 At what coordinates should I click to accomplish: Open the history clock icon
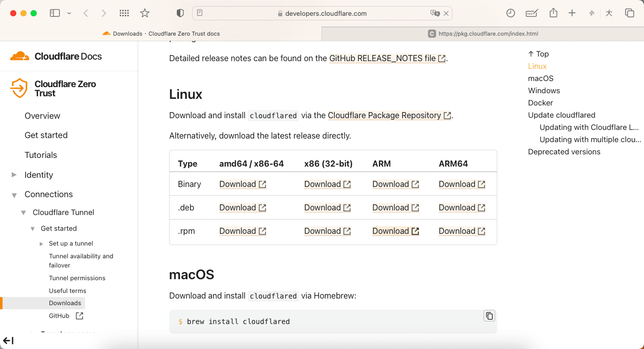click(x=511, y=13)
